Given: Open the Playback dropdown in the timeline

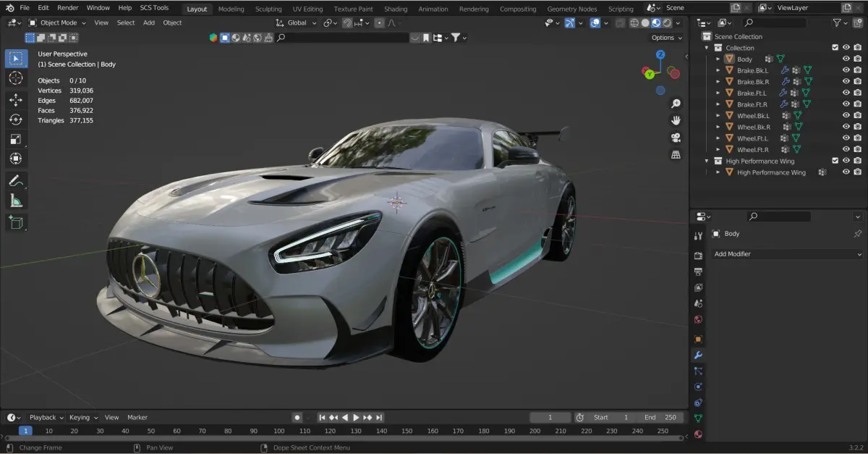Looking at the screenshot, I should point(46,417).
